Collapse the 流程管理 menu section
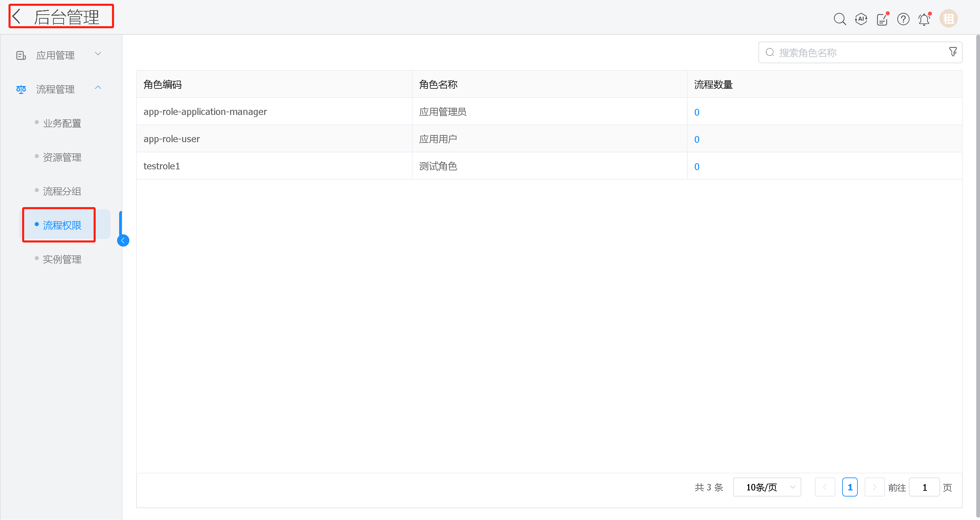This screenshot has width=980, height=520. (x=98, y=88)
